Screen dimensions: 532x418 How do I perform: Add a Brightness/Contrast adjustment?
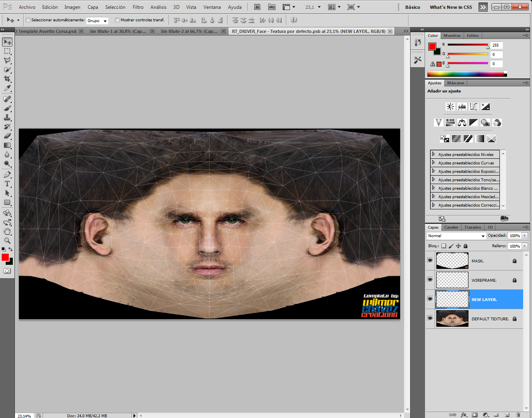coord(450,107)
